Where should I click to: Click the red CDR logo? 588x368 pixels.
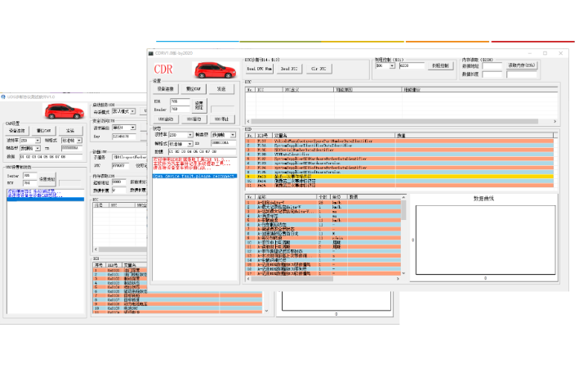(163, 70)
